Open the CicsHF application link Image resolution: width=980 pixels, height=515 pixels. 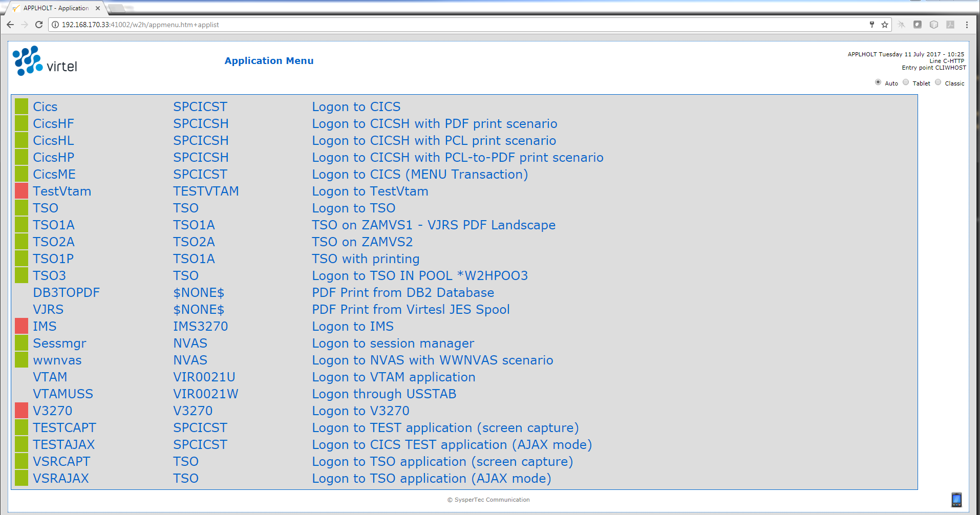(53, 123)
